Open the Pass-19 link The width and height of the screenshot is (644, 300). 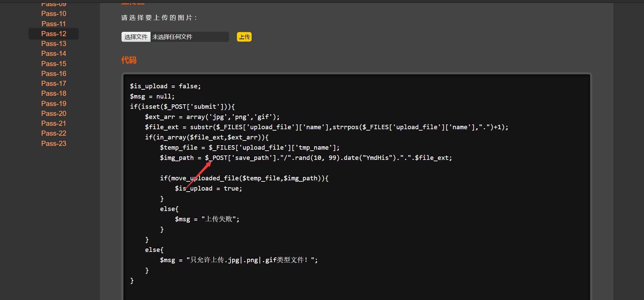pyautogui.click(x=54, y=104)
